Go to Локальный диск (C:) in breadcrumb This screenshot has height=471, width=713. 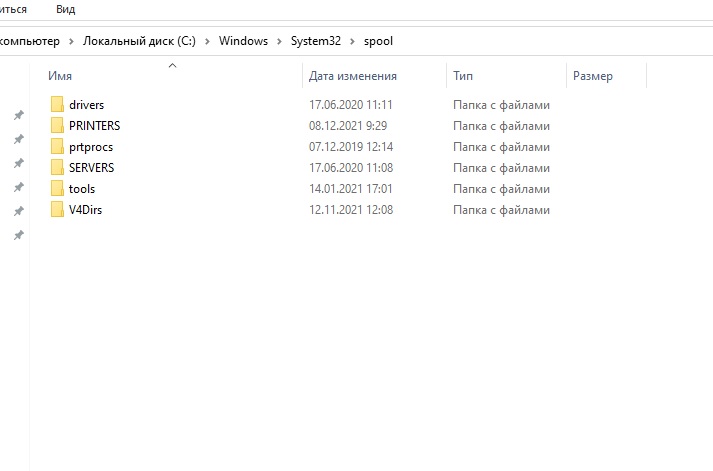coord(139,41)
